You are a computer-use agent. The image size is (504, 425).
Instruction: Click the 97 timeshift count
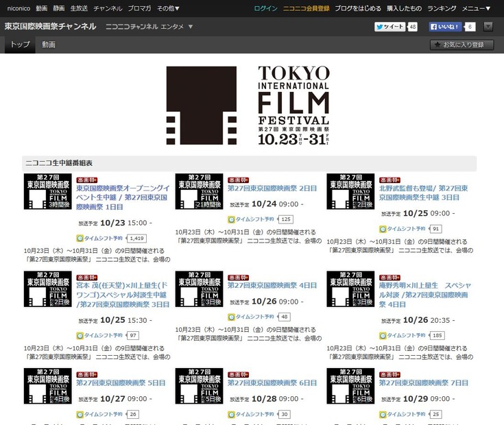pyautogui.click(x=133, y=336)
